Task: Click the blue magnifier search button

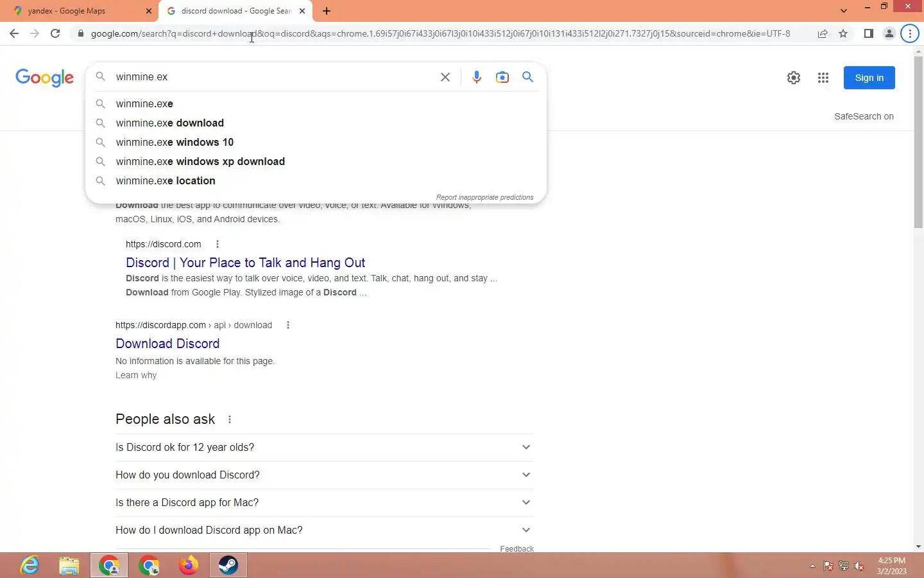Action: click(x=528, y=77)
